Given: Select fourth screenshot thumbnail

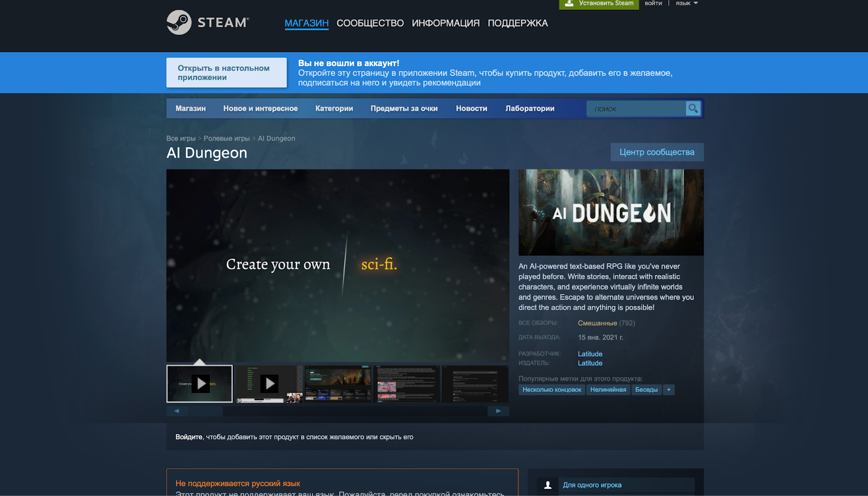Looking at the screenshot, I should 407,384.
